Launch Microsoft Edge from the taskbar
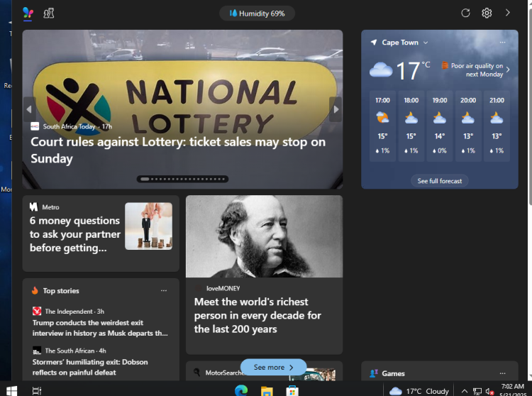 241,391
